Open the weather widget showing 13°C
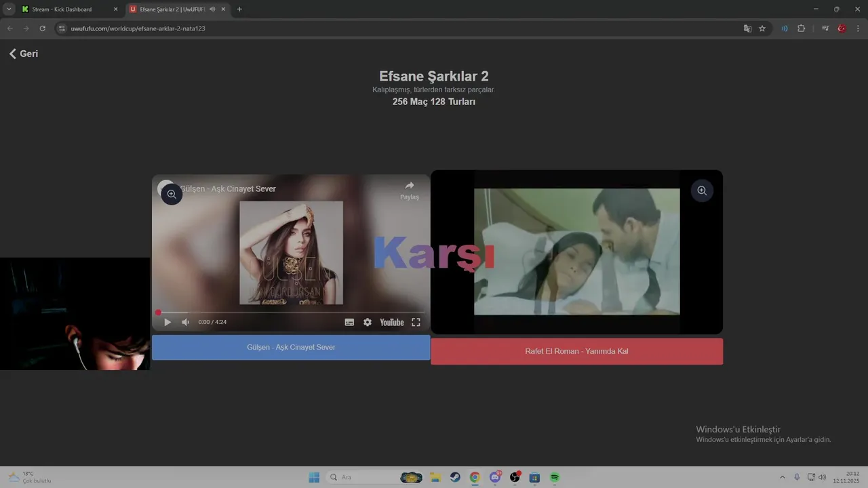The width and height of the screenshot is (868, 488). pos(31,477)
